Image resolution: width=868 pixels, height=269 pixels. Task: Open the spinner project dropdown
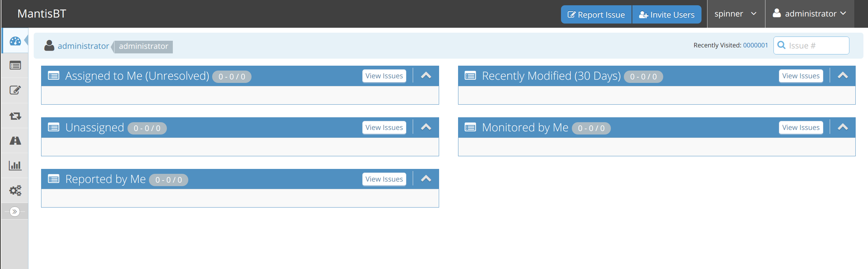tap(735, 14)
